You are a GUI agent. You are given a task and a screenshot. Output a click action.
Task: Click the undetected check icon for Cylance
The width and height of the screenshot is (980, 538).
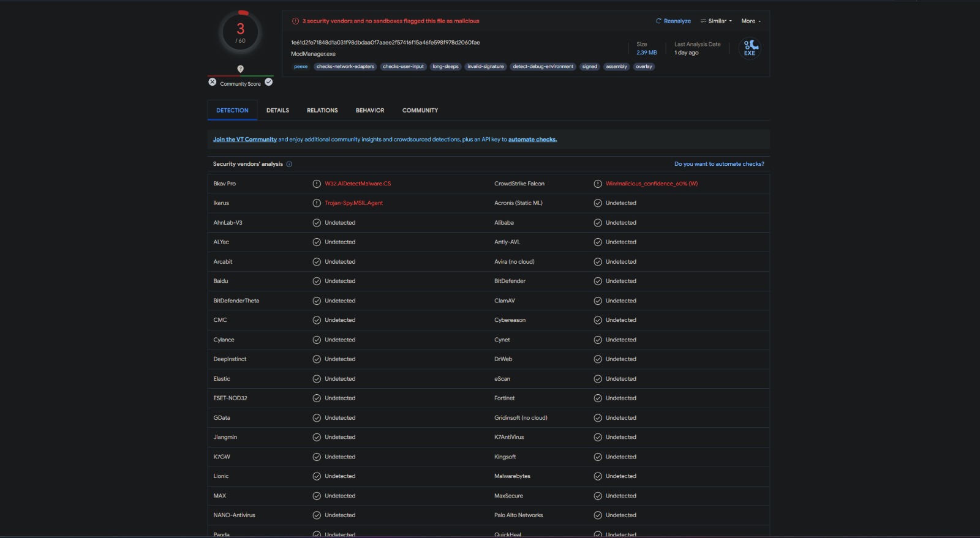pos(317,340)
